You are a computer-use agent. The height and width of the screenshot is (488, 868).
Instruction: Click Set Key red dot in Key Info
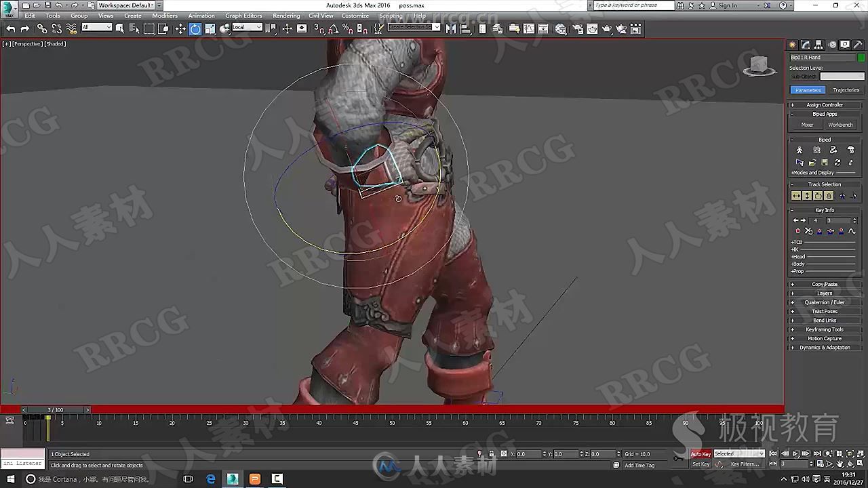pos(797,231)
